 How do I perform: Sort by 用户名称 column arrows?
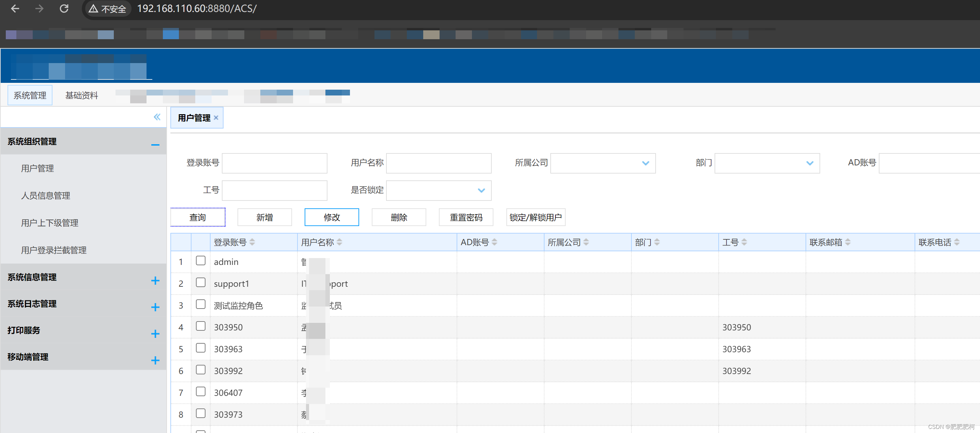pos(339,242)
